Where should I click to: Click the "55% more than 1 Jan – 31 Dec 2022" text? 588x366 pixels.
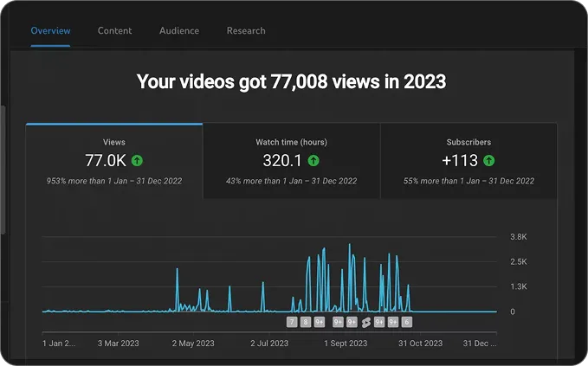click(x=468, y=181)
